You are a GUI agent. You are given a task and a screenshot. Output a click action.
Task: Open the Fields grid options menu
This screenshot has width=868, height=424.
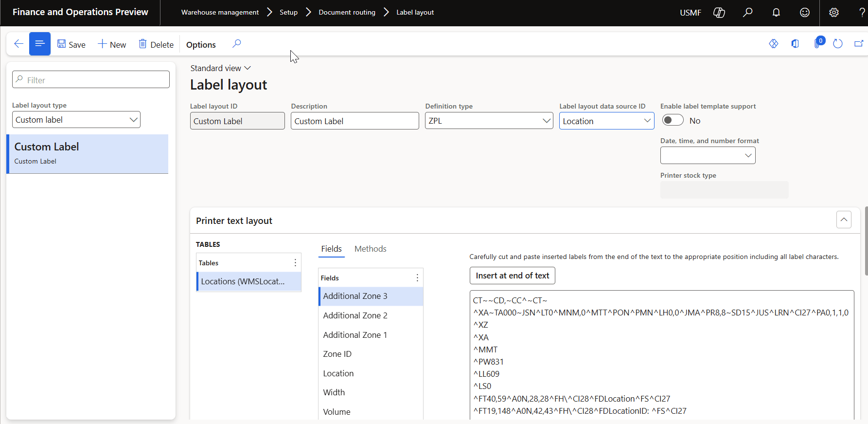tap(417, 278)
